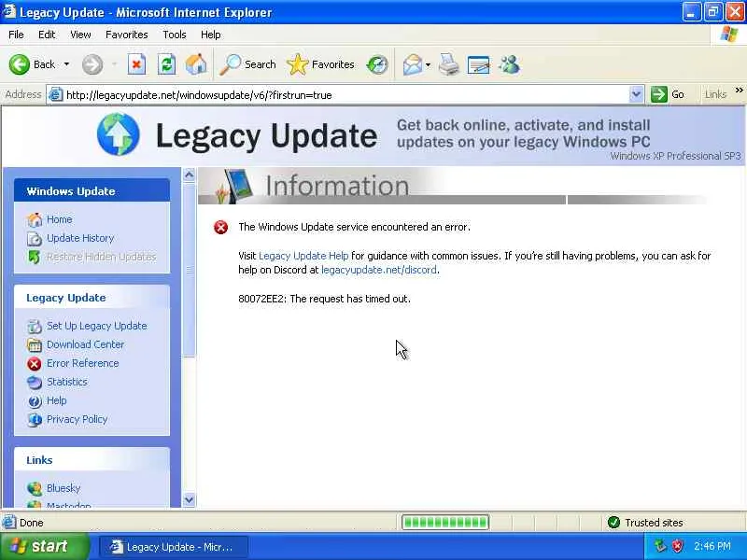Go to Home page via house icon
Screen dimensions: 747x560
click(x=196, y=64)
